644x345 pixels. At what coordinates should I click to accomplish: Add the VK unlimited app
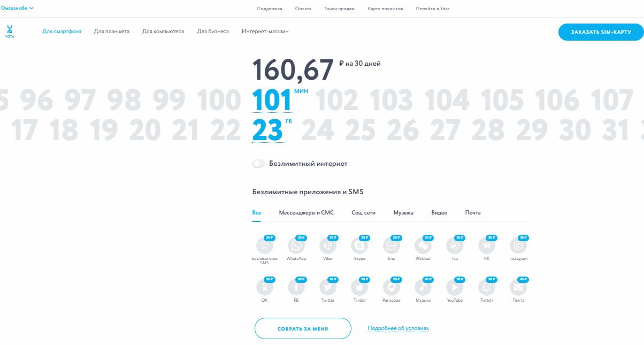coord(487,246)
